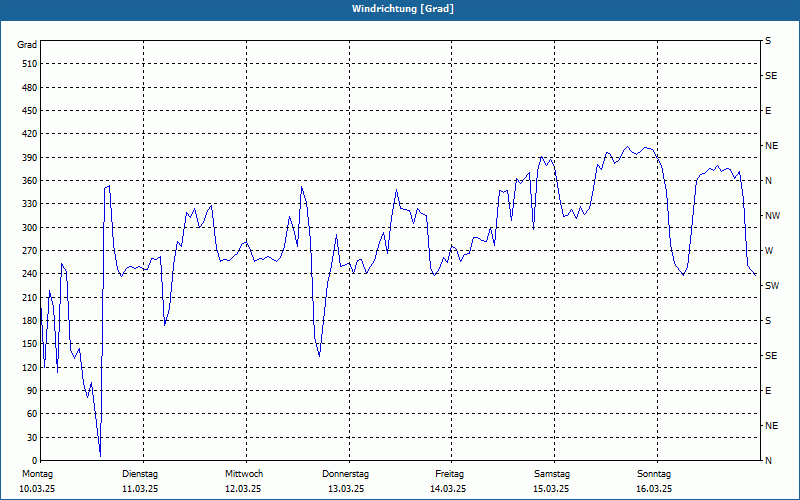This screenshot has width=800, height=500.
Task: Select the 150 y-axis value
Action: 30,344
